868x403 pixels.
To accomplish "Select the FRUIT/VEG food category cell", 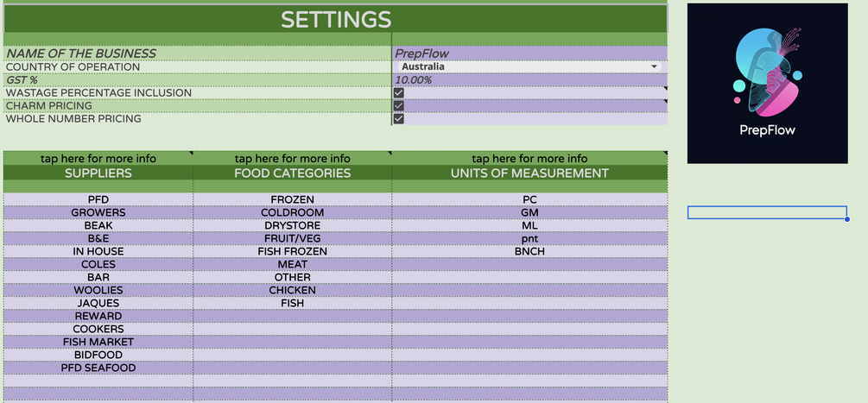I will click(292, 238).
